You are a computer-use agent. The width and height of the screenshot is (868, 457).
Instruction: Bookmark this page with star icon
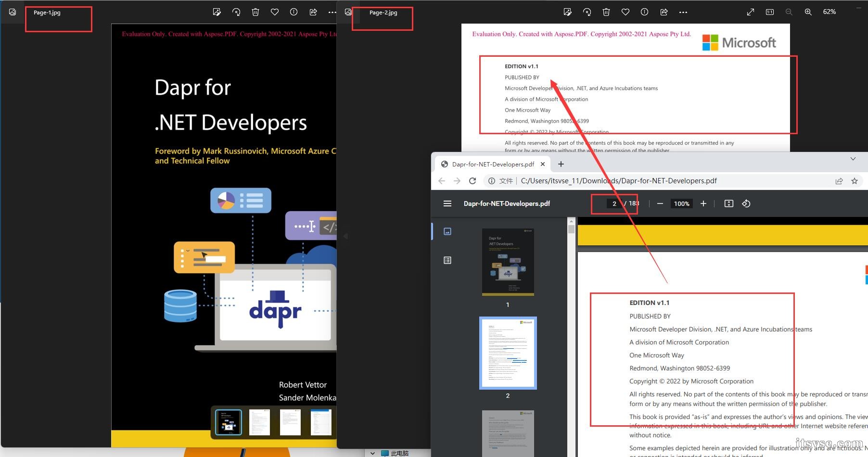point(855,181)
